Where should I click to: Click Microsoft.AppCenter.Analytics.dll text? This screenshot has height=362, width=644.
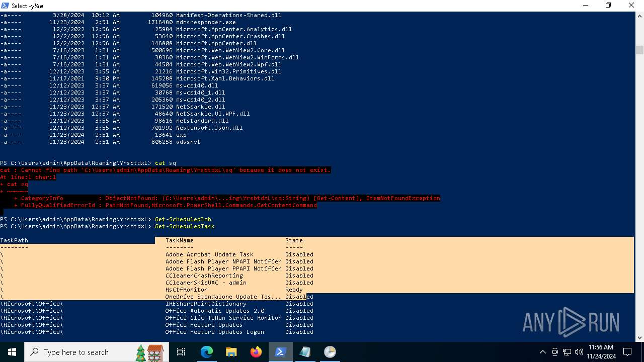[234, 29]
